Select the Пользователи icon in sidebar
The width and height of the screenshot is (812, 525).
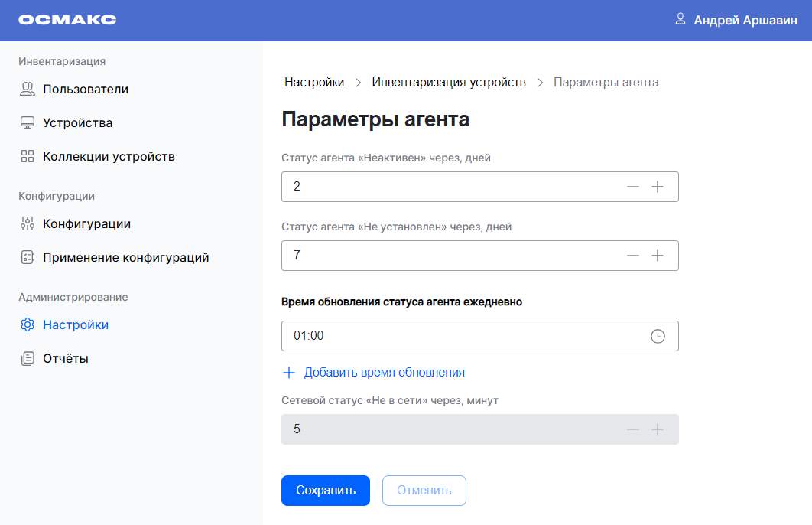(28, 88)
